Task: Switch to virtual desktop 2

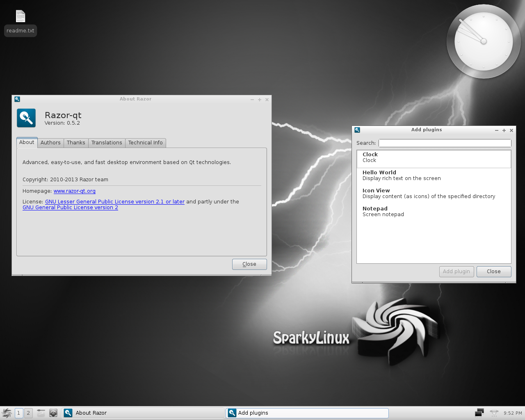Action: pos(28,413)
